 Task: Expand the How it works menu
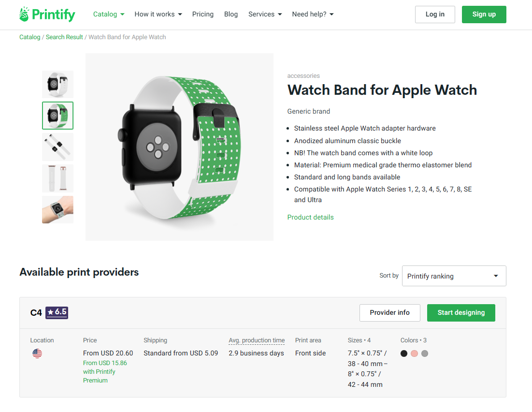[158, 15]
